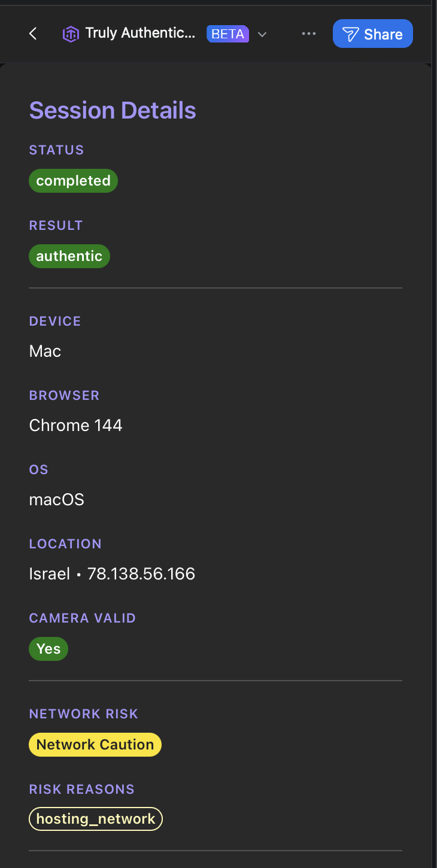Click the hosting_network risk reason tag
437x868 pixels.
click(x=96, y=819)
